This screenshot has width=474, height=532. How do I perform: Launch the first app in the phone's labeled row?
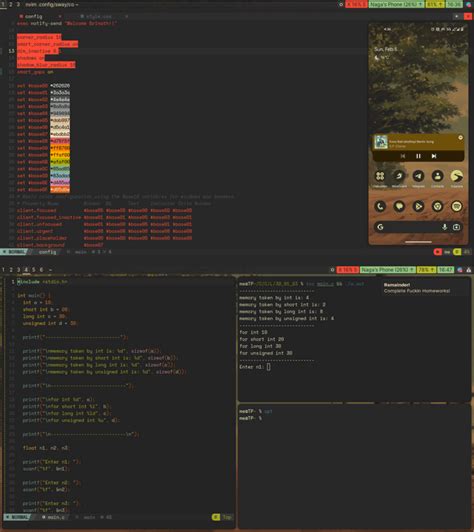[x=380, y=176]
